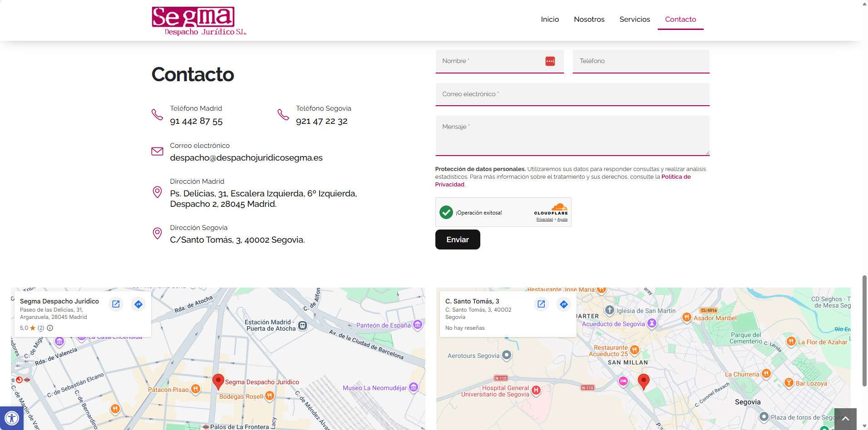868x430 pixels.
Task: Click the Madrid phone number 91 442 87 55
Action: (196, 121)
